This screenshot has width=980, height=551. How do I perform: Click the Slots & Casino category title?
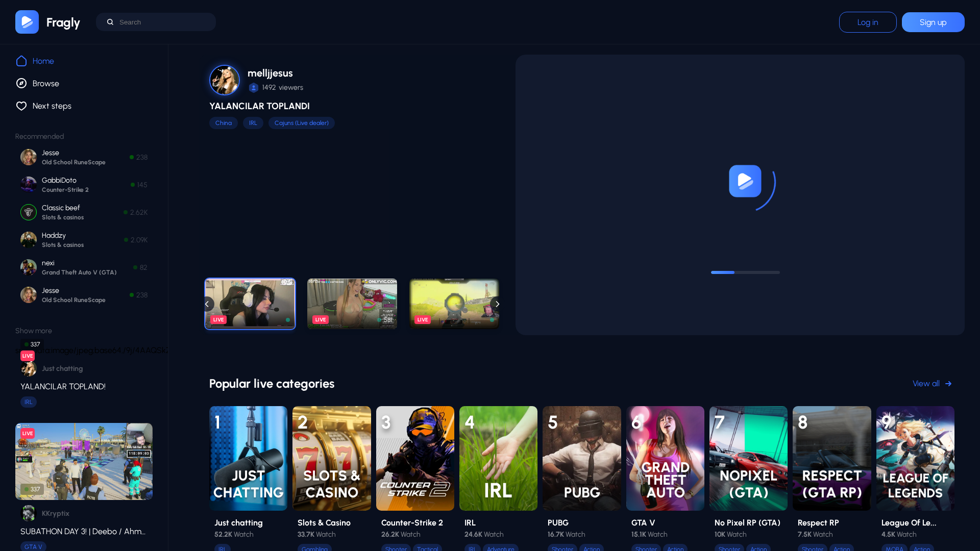tap(324, 523)
